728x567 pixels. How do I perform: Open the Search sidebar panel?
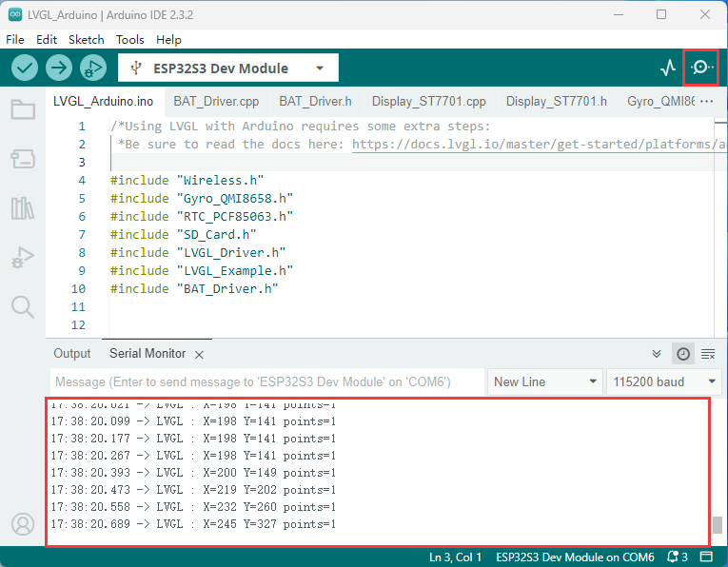[x=23, y=306]
